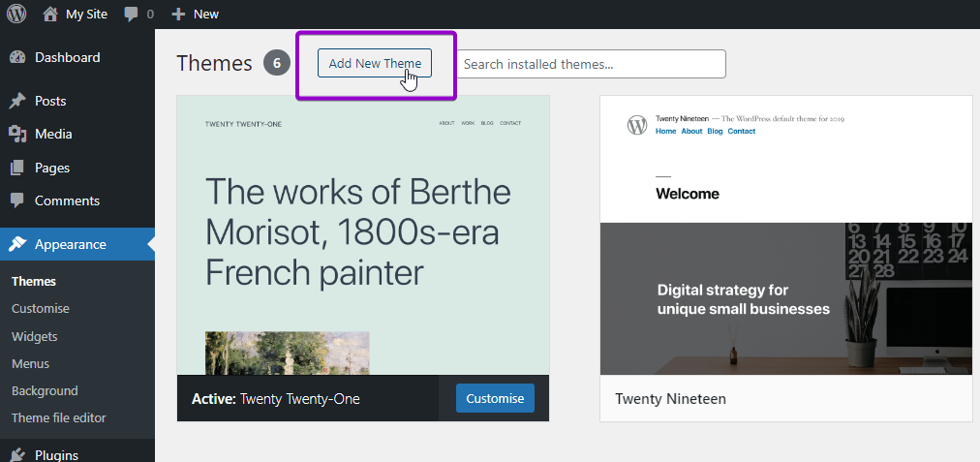Viewport: 980px width, 462px height.
Task: Select the Appearance menu item
Action: pos(77,244)
